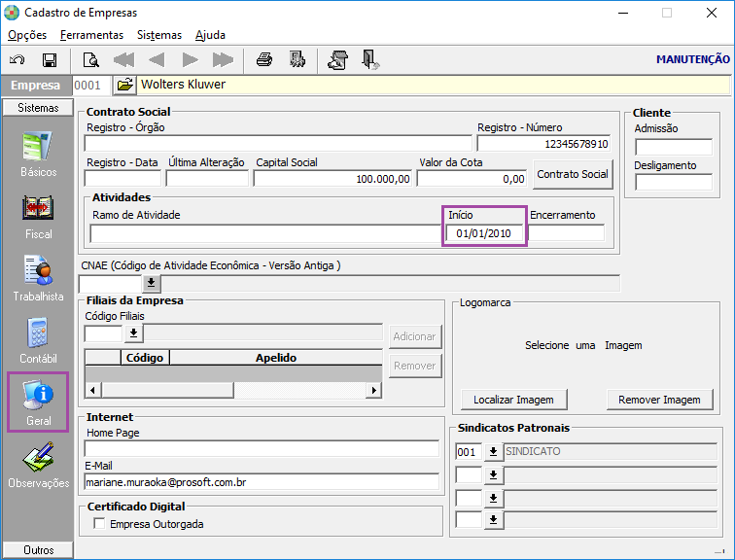
Task: Open print preview magnifier icon
Action: pyautogui.click(x=90, y=60)
